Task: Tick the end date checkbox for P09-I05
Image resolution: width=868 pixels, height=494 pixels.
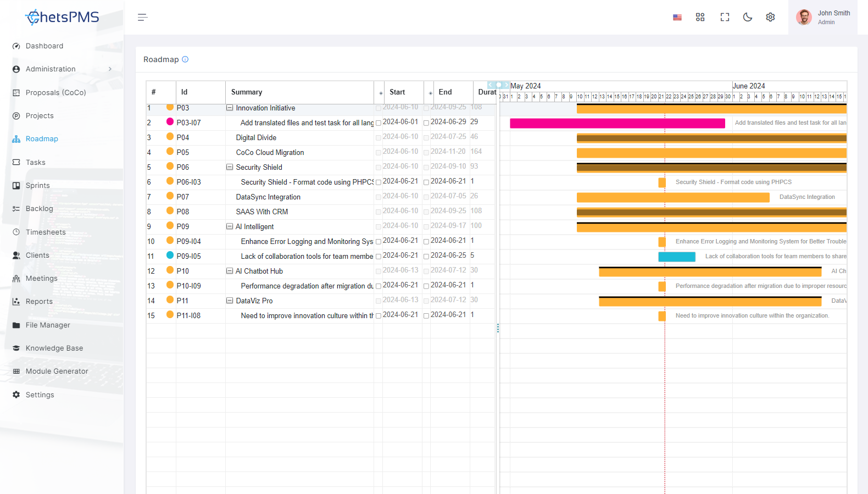Action: 426,257
